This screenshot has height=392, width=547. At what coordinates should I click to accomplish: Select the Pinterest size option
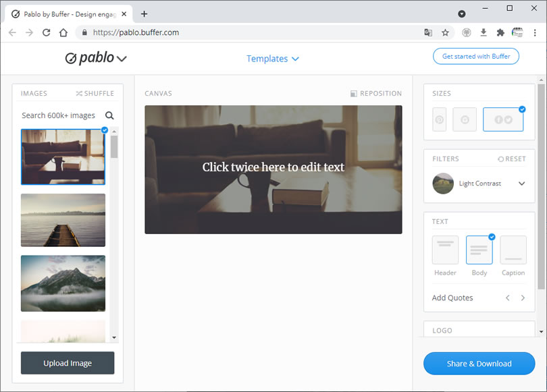pos(439,119)
